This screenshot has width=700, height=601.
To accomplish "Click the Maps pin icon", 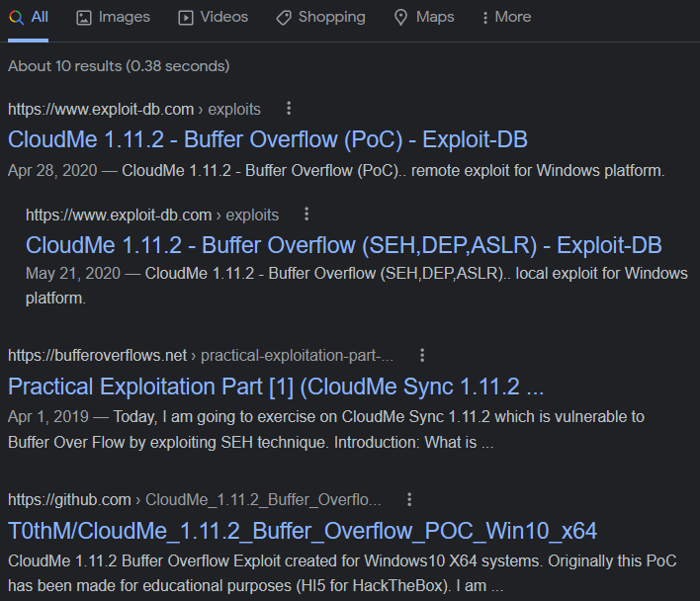I will [400, 18].
